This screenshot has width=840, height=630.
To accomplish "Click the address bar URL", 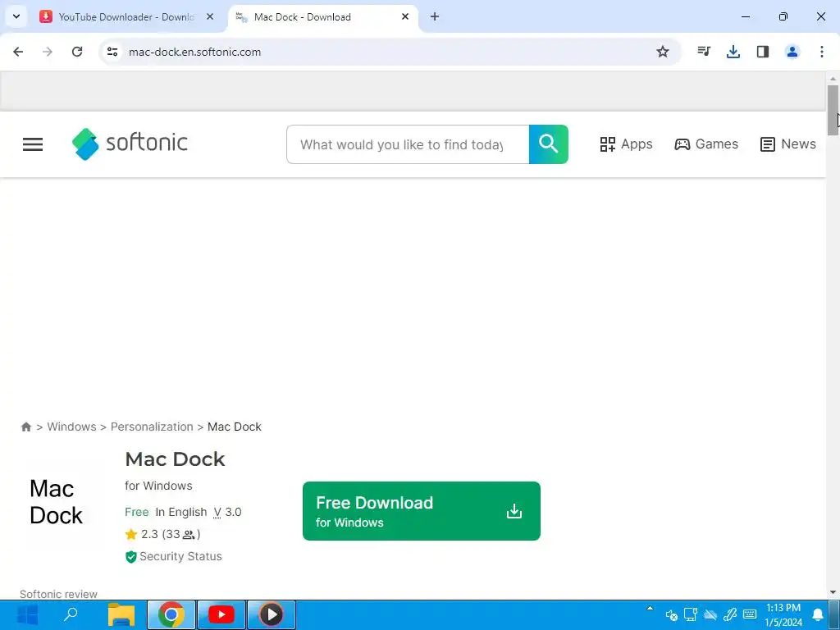I will 195,52.
